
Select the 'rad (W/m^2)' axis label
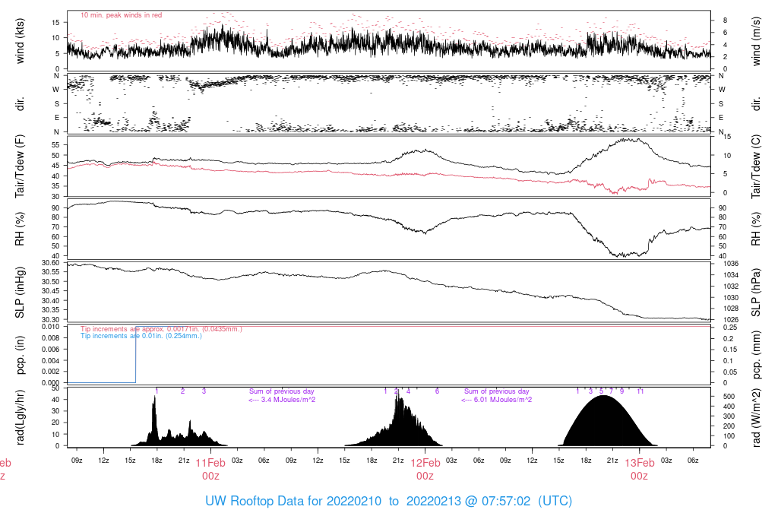pos(756,417)
